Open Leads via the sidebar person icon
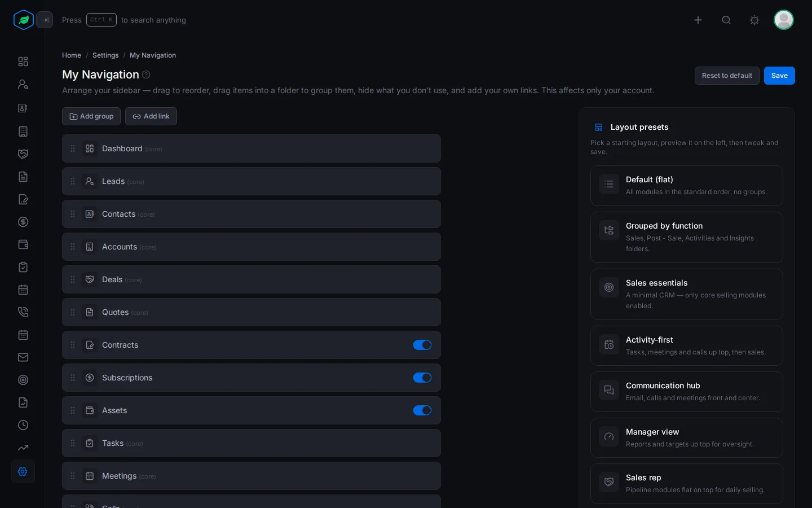Viewport: 812px width, 508px height. pos(23,84)
